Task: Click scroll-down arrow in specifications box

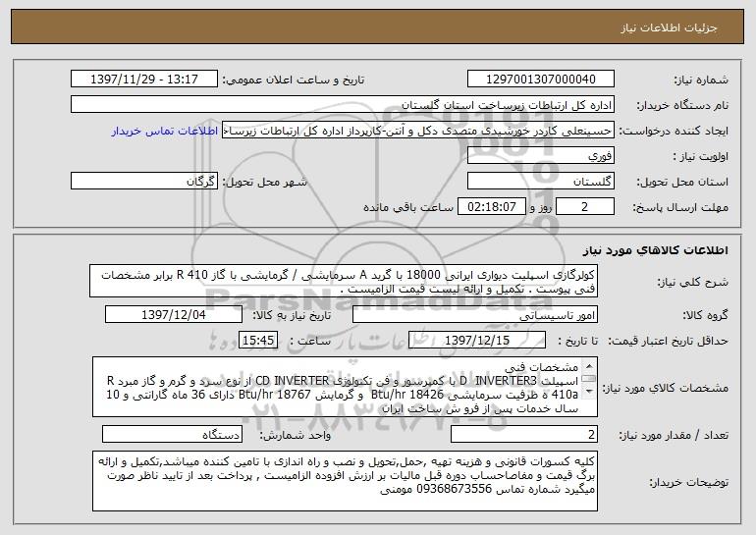Action: [589, 392]
